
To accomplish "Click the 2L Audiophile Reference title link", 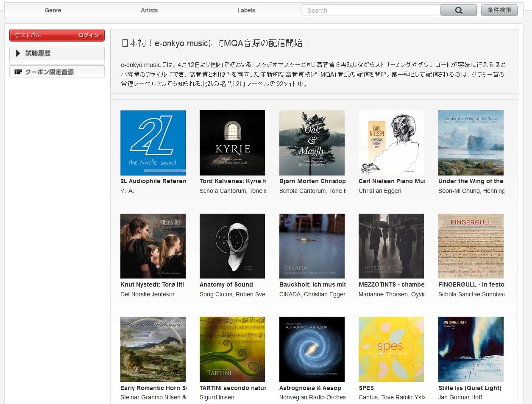I will [x=153, y=181].
